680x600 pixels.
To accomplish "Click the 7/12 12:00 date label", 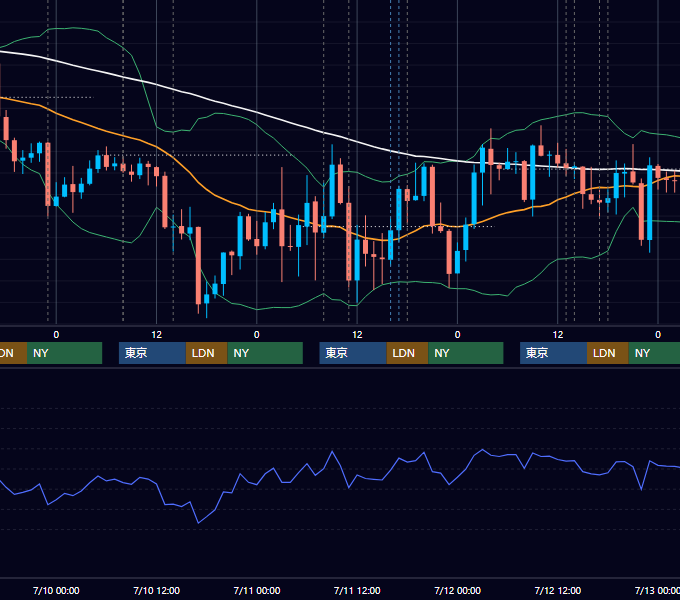I will tap(558, 590).
